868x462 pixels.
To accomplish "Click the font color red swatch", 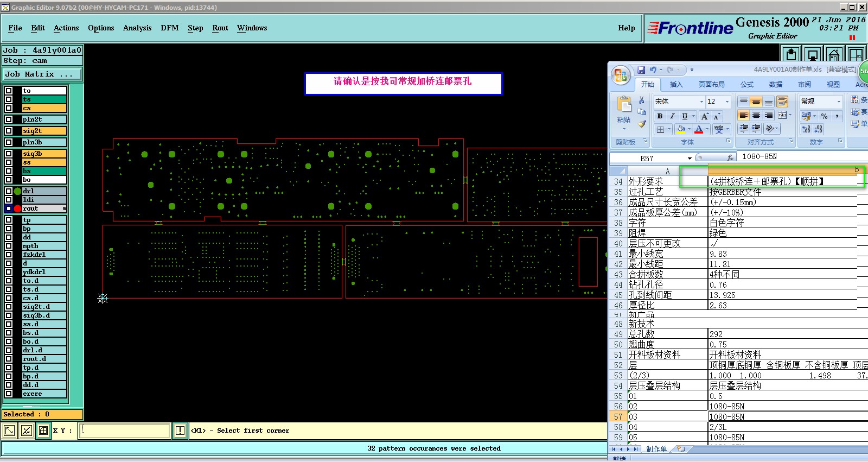I will coord(699,129).
